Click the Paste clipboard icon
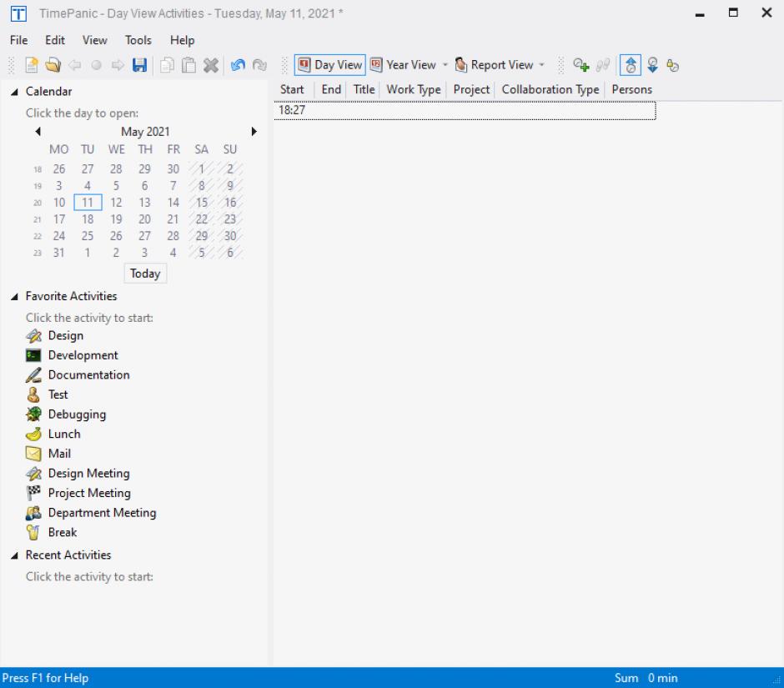Screen dimensions: 784x688 point(188,65)
